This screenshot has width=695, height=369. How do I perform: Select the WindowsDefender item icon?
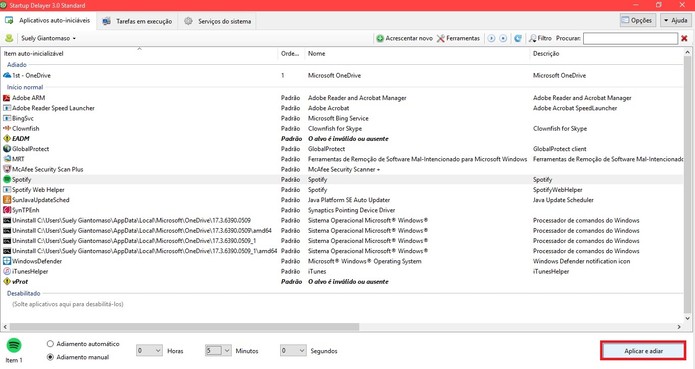[7, 261]
